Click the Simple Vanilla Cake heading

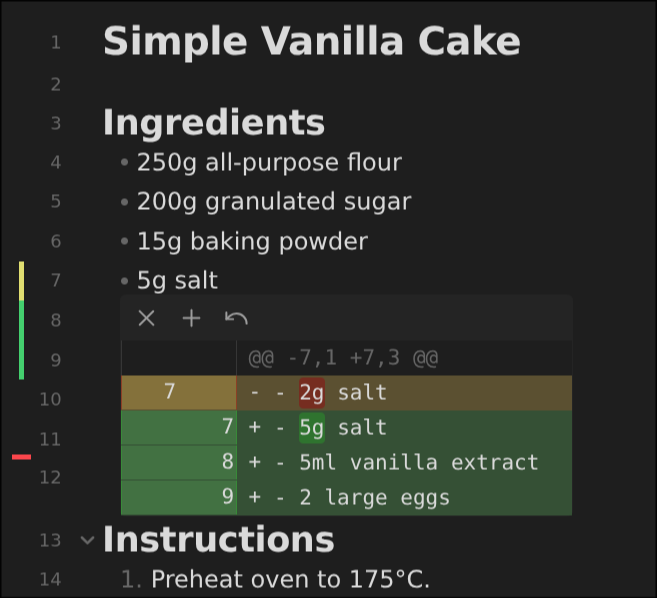[x=311, y=42]
